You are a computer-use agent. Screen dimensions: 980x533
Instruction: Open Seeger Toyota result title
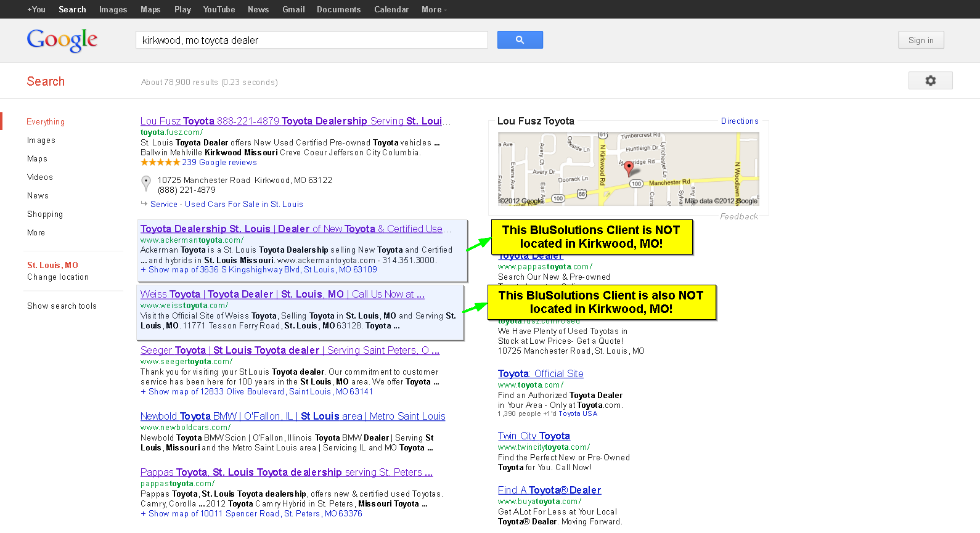point(290,351)
